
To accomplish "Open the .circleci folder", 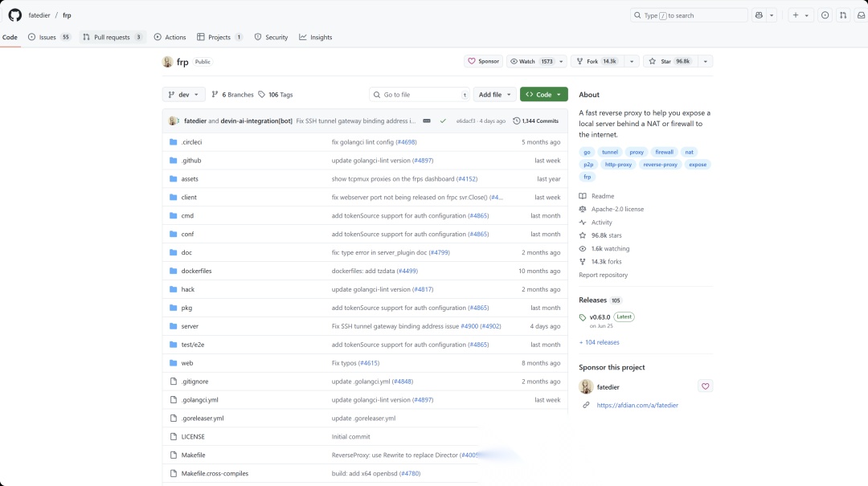I will [x=191, y=141].
